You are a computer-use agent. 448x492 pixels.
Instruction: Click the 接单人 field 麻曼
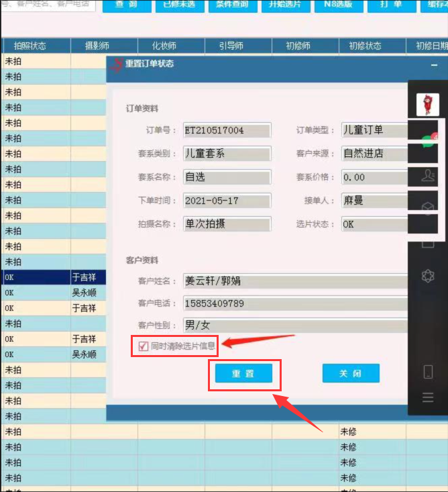tap(375, 201)
